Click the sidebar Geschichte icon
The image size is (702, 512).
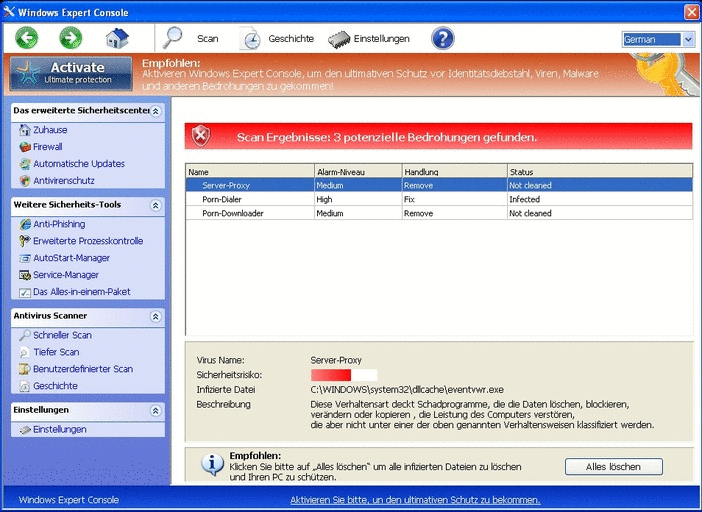click(25, 386)
